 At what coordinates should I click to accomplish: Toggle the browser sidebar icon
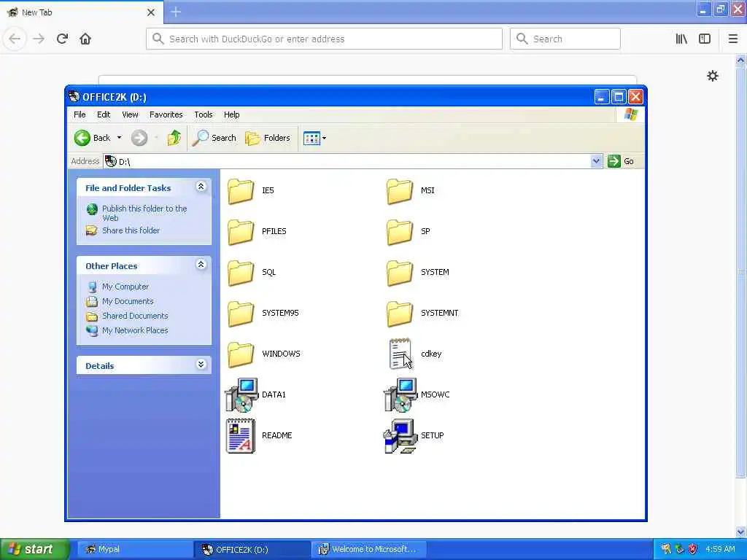point(705,39)
